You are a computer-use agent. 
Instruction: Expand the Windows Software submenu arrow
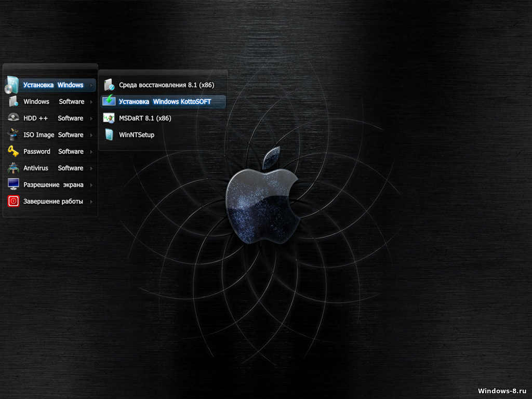point(91,102)
